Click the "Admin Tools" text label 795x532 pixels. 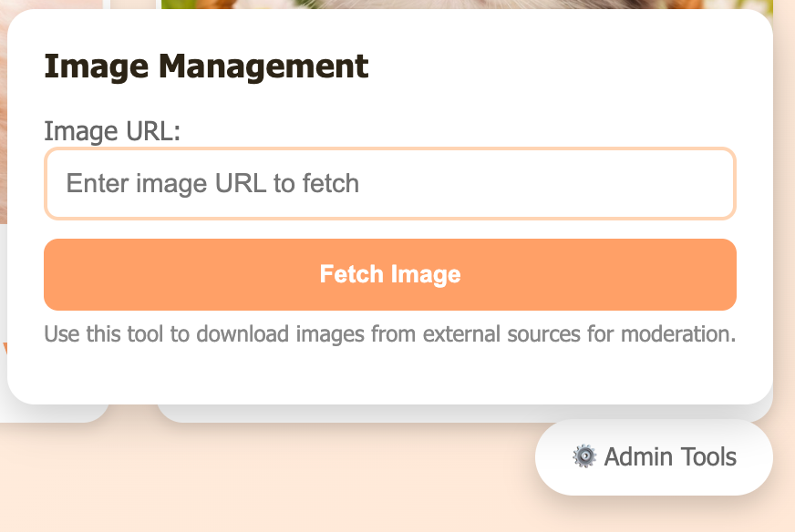670,457
